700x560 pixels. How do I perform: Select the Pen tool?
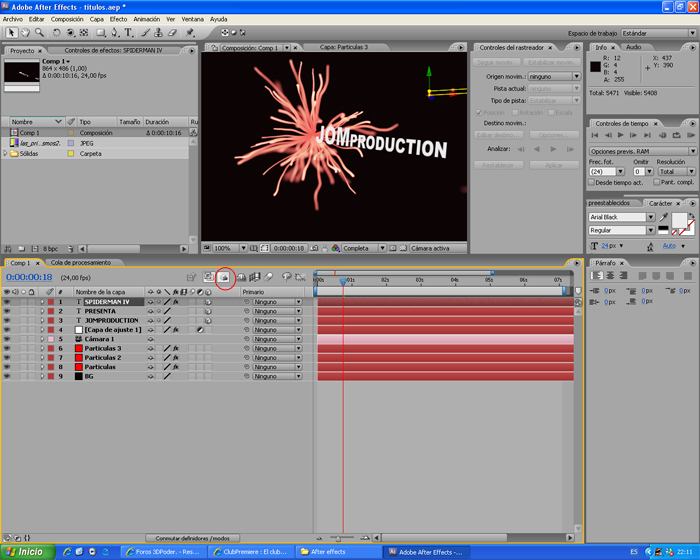[x=115, y=33]
